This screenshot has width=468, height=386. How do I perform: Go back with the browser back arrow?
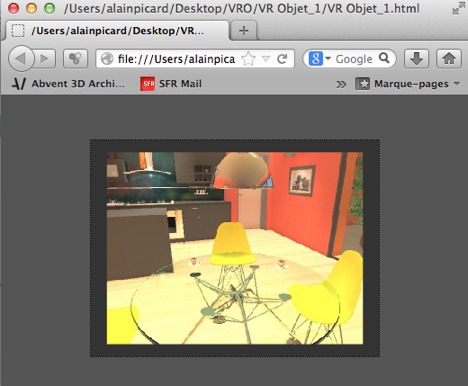point(21,59)
